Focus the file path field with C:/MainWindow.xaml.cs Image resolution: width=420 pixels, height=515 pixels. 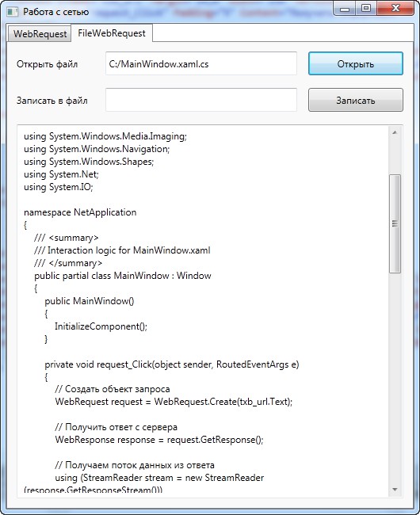coord(201,63)
